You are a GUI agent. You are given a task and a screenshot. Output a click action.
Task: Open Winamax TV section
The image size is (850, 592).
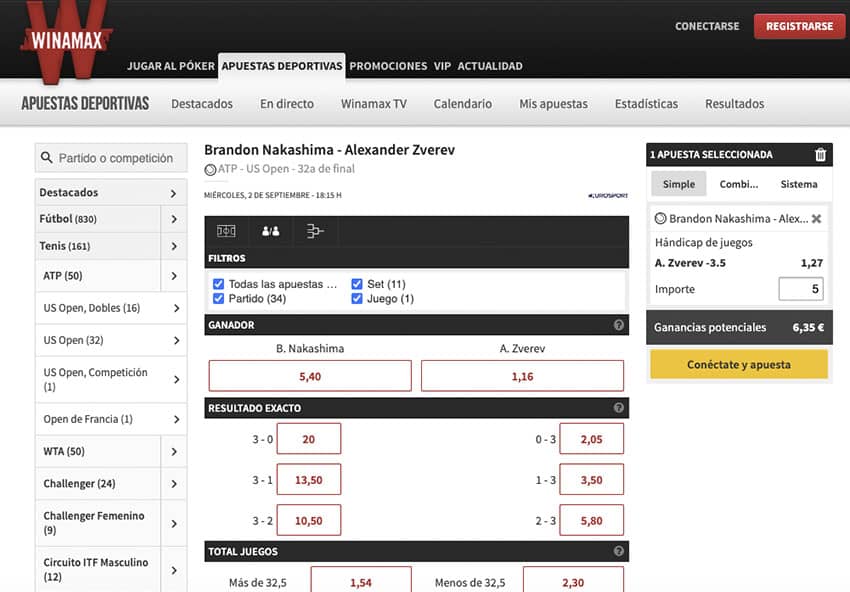[374, 104]
